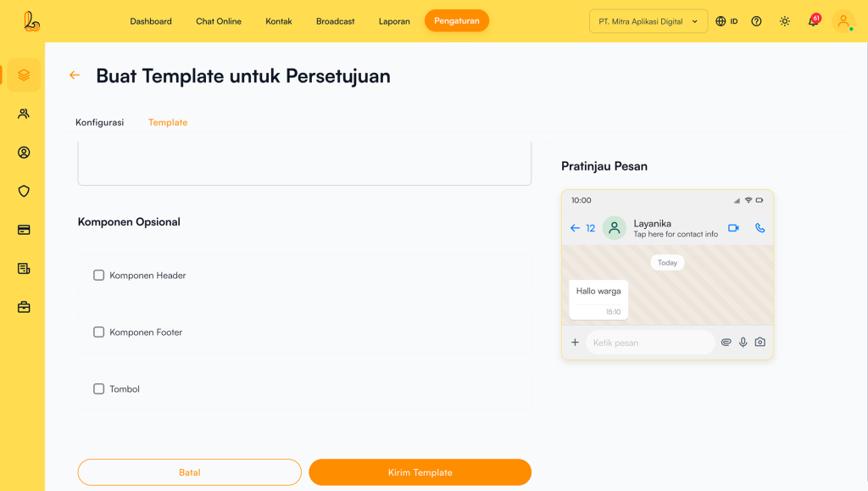Click the orange back arrow icon
Viewport: 868px width, 491px height.
click(75, 75)
